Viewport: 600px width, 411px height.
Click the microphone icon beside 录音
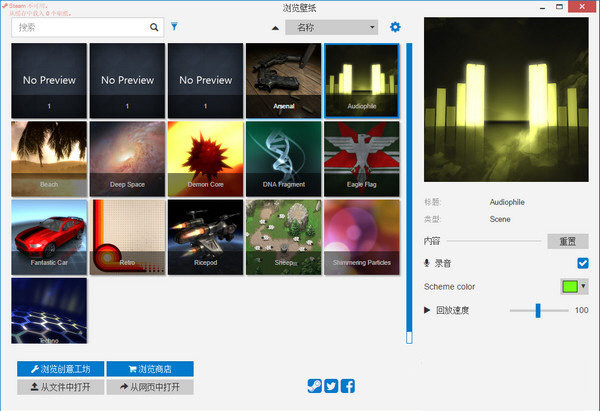pyautogui.click(x=427, y=263)
